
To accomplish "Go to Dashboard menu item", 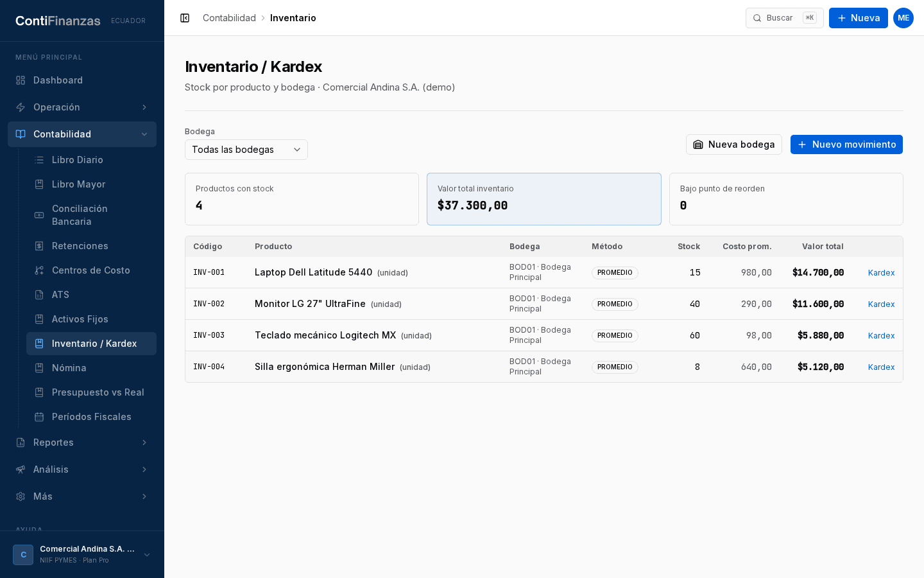I will point(82,80).
